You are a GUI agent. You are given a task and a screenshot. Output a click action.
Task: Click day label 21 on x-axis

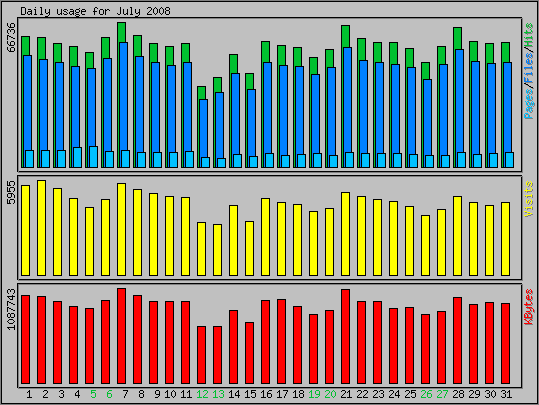click(x=346, y=394)
